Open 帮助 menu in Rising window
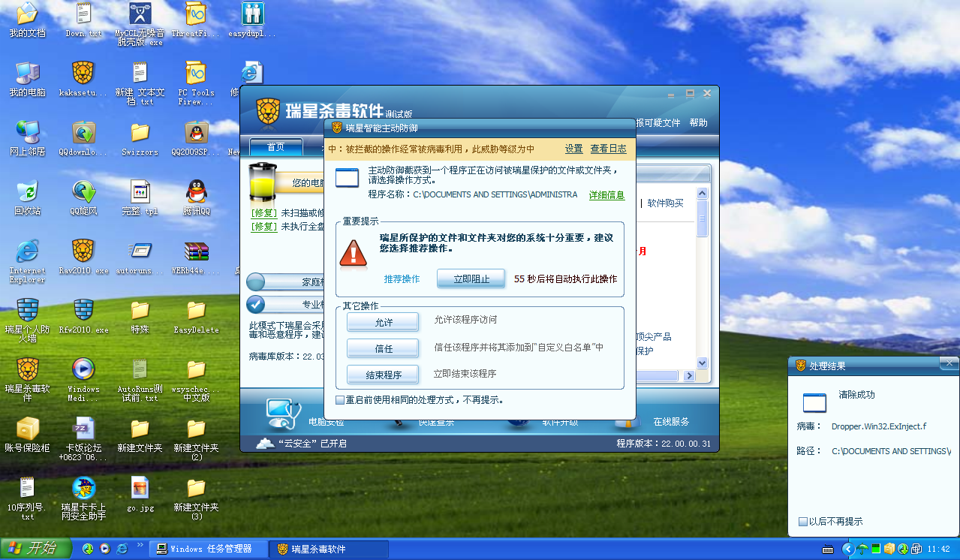Screen dimensions: 960x560 coord(698,123)
